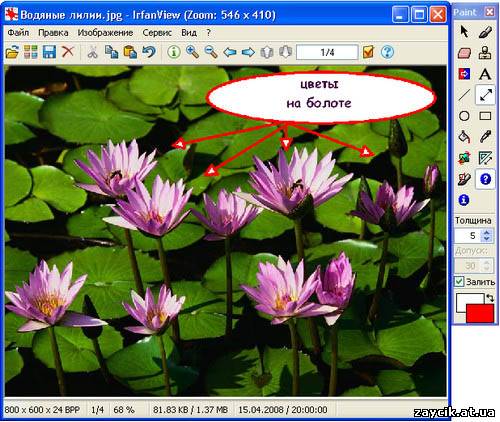500x422 pixels.
Task: Select the arrow line tool in Paint
Action: (x=485, y=95)
